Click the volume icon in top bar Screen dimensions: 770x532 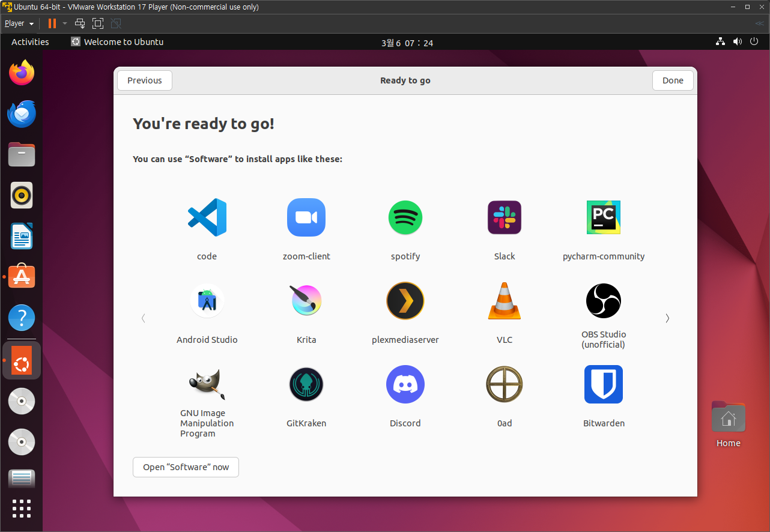(738, 42)
